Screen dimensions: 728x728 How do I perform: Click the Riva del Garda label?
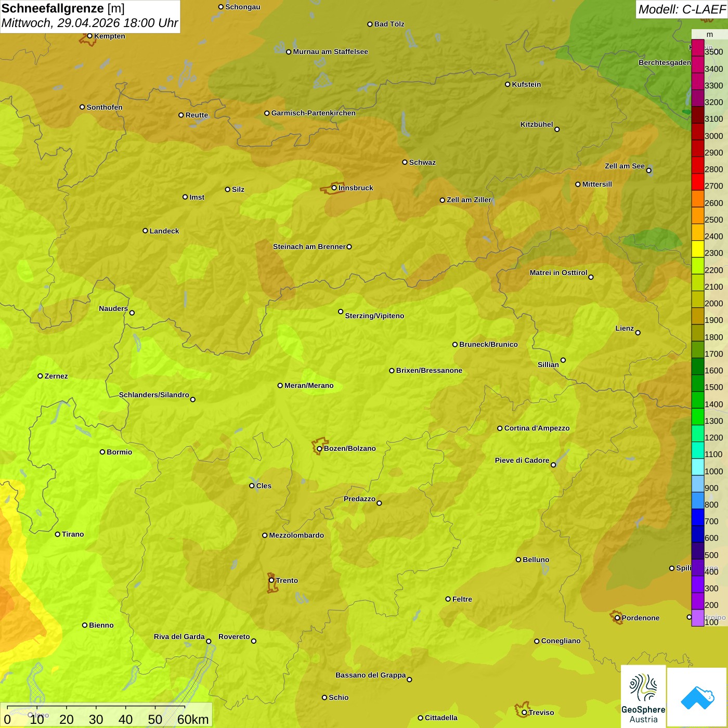179,636
